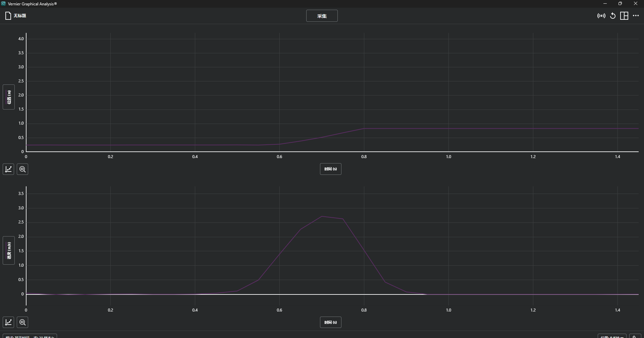Viewport: 644px width, 338px height.
Task: Open the file menu icon next to 无标题
Action: (x=8, y=16)
